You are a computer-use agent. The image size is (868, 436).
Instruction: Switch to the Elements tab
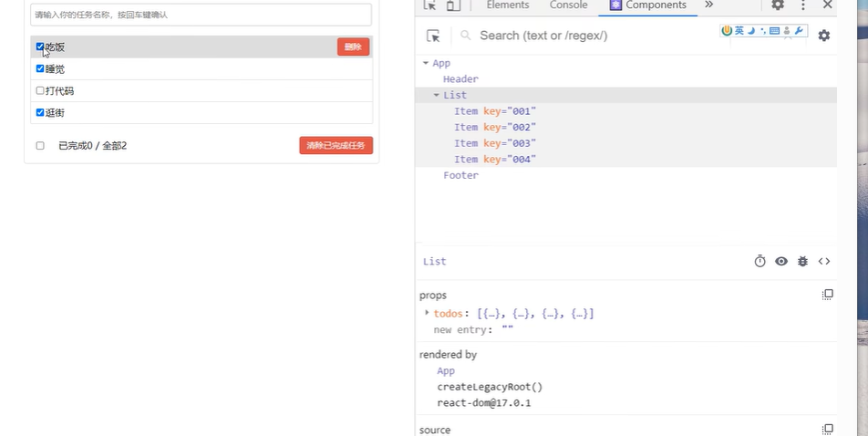point(508,5)
